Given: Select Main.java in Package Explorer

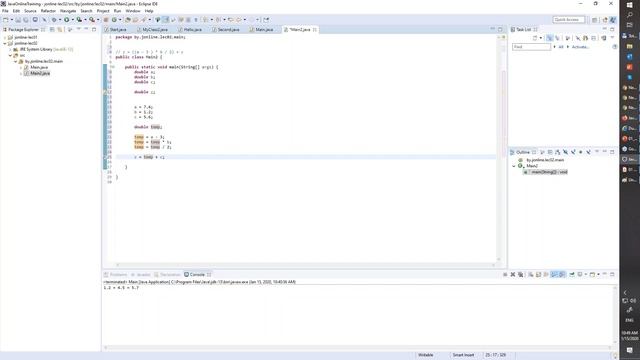Looking at the screenshot, I should coord(39,67).
